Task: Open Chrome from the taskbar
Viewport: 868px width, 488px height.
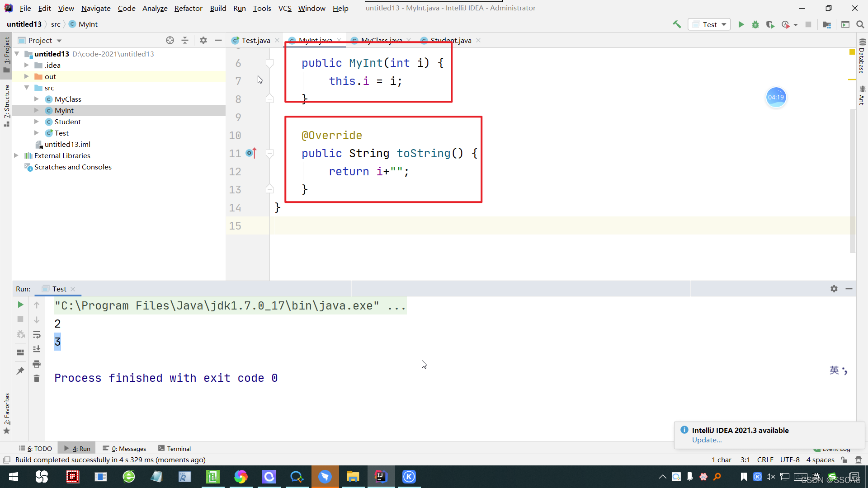Action: pos(241,477)
